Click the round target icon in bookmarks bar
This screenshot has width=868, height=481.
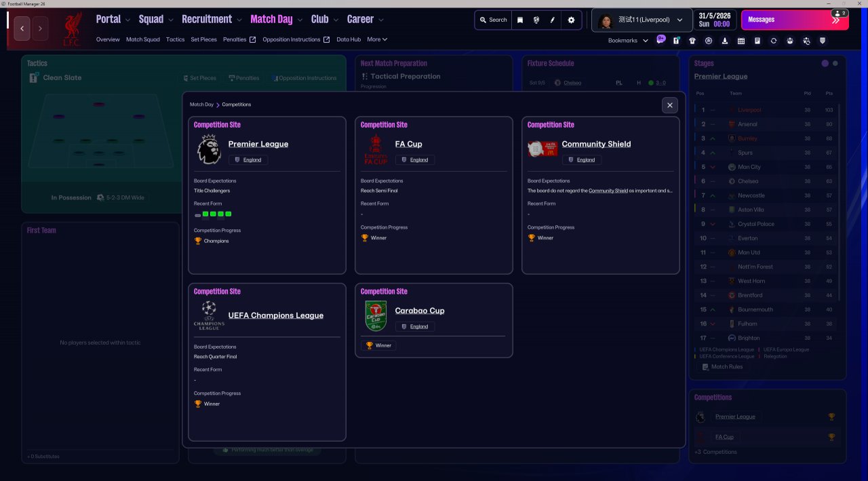[x=709, y=41]
